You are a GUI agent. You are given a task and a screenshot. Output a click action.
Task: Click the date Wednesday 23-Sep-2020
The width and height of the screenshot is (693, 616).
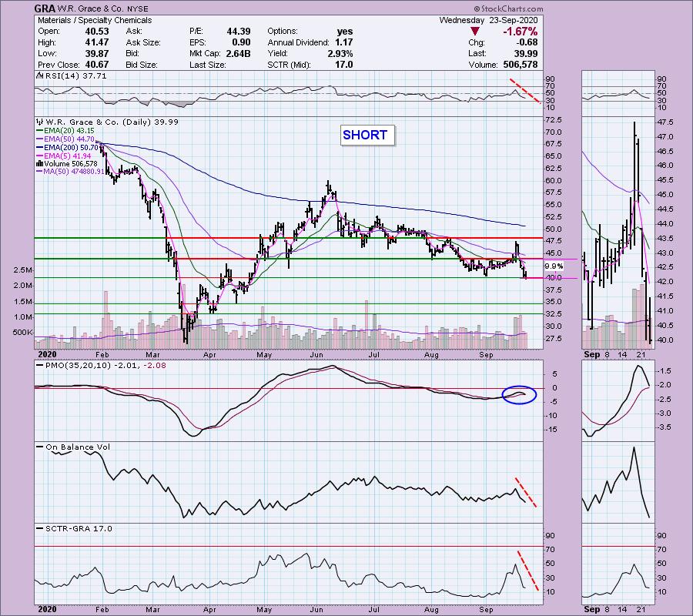[x=488, y=20]
